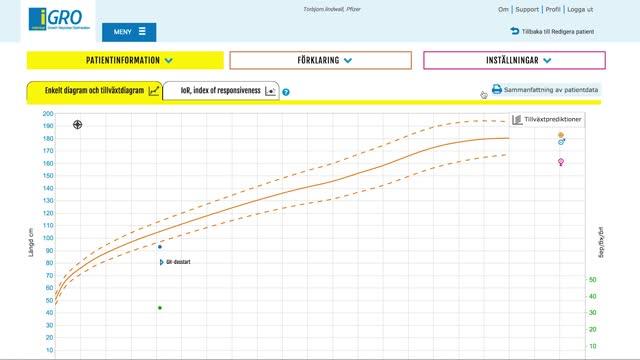Click the GH-dosstart marker
The height and width of the screenshot is (360, 640).
175,262
